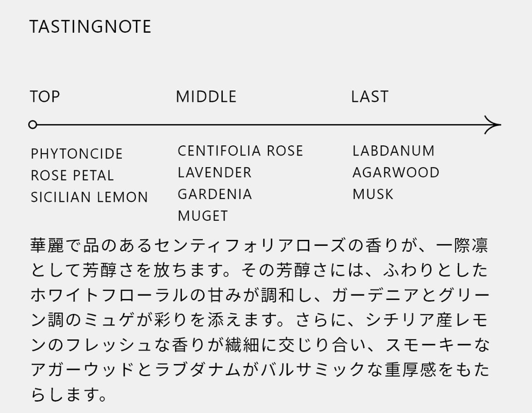Click the arrowhead at the timeline end
The width and height of the screenshot is (532, 413).
pyautogui.click(x=492, y=125)
